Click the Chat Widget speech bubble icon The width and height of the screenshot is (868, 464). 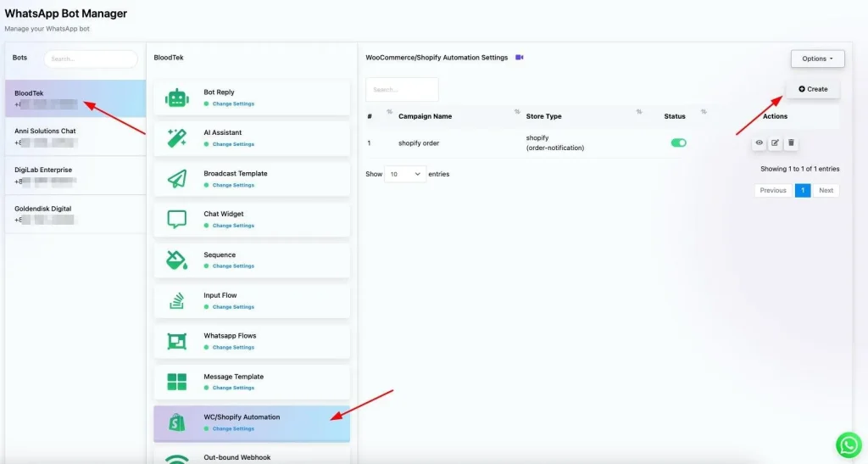pos(176,219)
